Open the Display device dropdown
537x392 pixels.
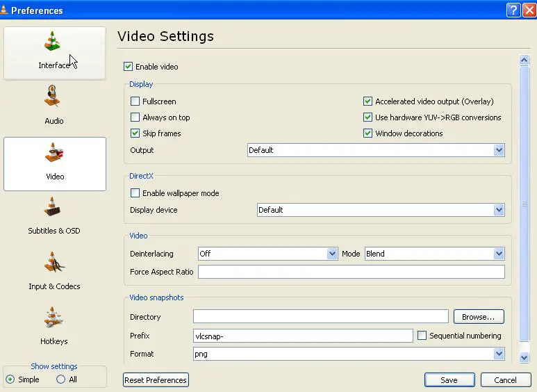[381, 210]
